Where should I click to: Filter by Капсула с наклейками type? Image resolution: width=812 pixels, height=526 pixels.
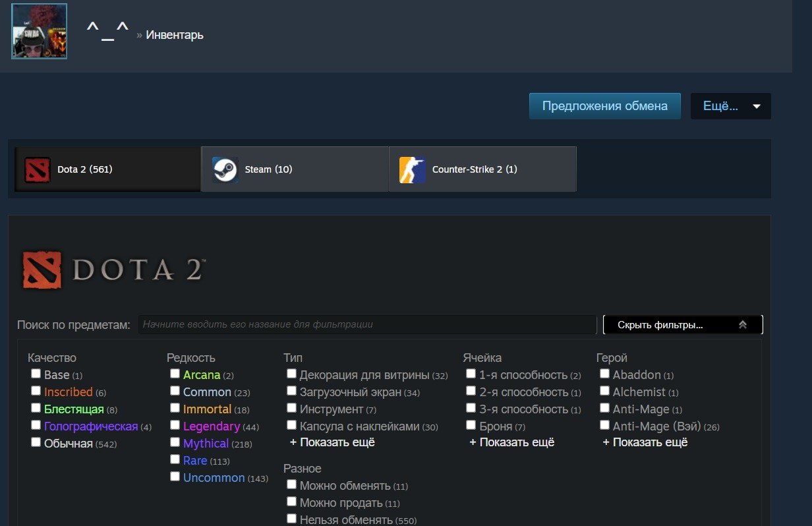291,425
